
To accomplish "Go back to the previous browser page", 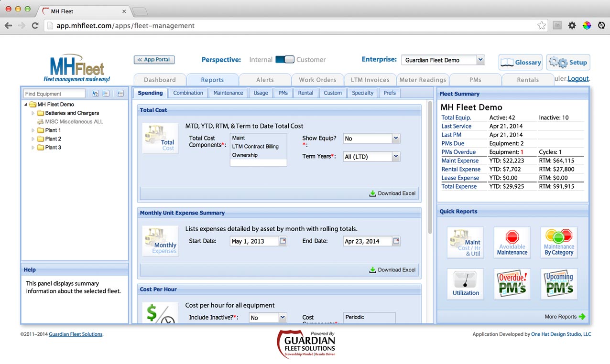I will tap(8, 26).
